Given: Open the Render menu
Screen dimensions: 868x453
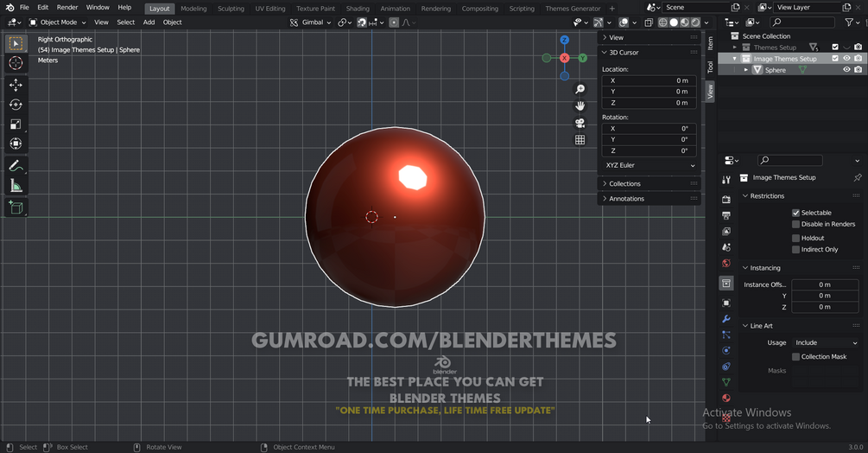Looking at the screenshot, I should [x=67, y=8].
